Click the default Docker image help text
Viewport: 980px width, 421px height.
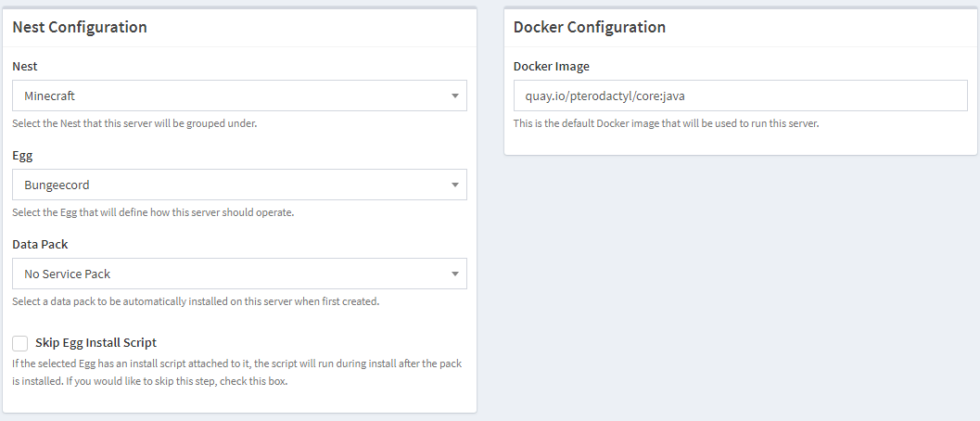(666, 123)
